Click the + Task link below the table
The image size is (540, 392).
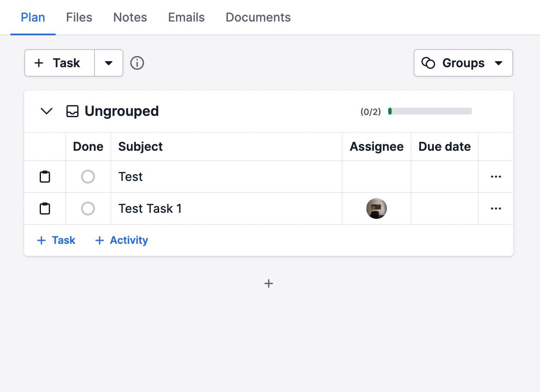(56, 240)
